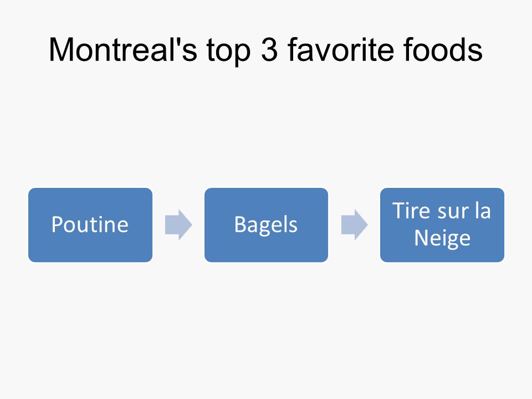This screenshot has height=399, width=532.
Task: Select the arrow pointing to Tire sur la Neige
Action: 354,224
